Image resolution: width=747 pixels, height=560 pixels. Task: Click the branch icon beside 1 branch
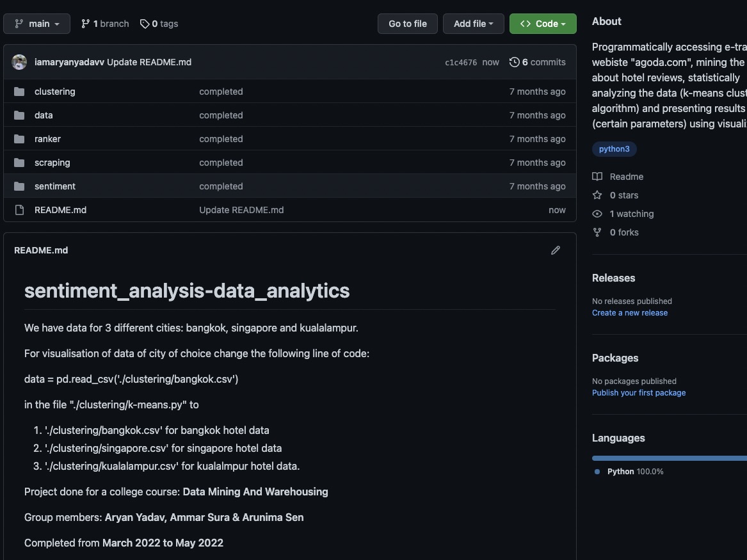tap(85, 24)
